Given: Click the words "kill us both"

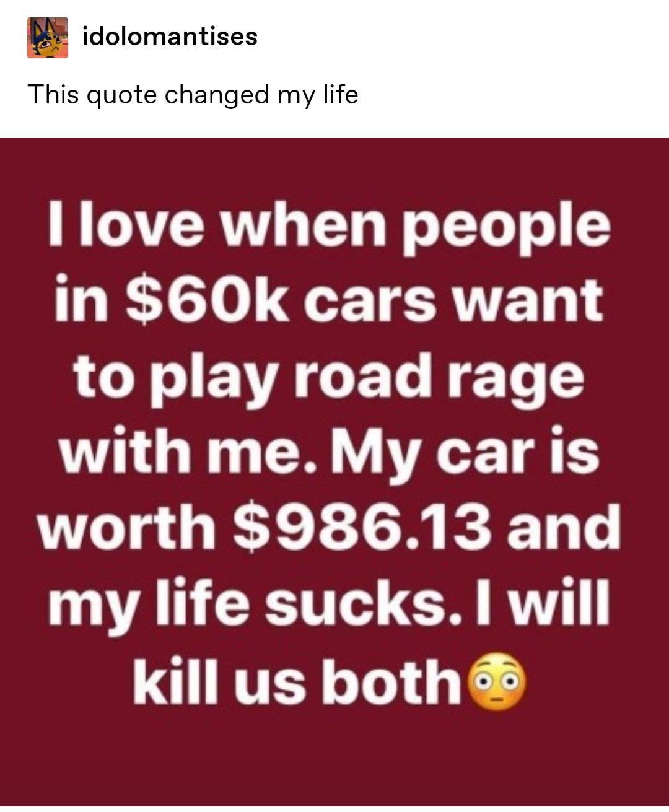Looking at the screenshot, I should (x=297, y=681).
